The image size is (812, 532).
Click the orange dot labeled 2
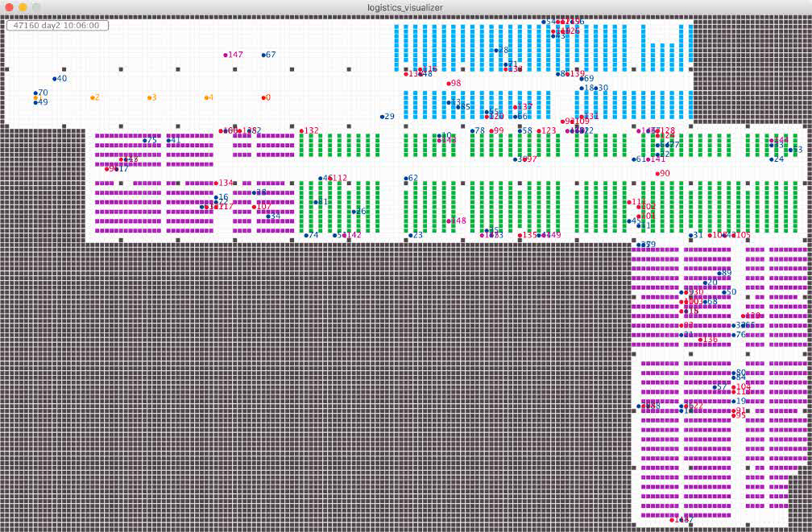93,97
